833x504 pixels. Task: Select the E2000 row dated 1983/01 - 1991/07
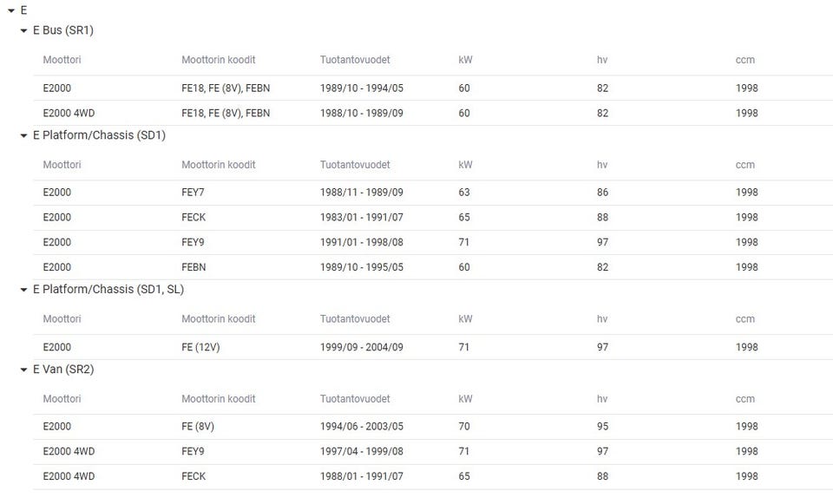[57, 218]
